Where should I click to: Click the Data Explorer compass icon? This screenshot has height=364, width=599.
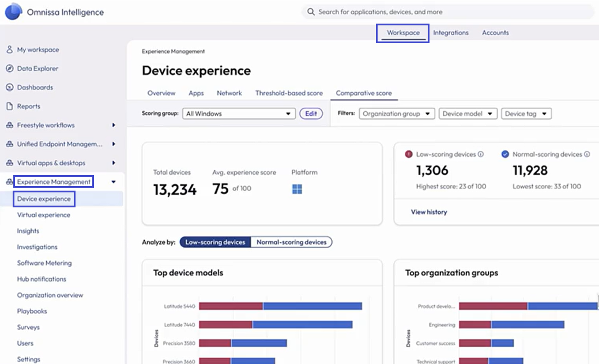click(10, 69)
